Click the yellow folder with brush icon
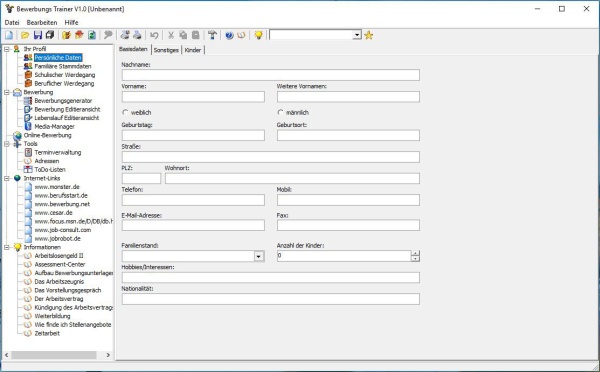The width and height of the screenshot is (600, 372). click(66, 35)
